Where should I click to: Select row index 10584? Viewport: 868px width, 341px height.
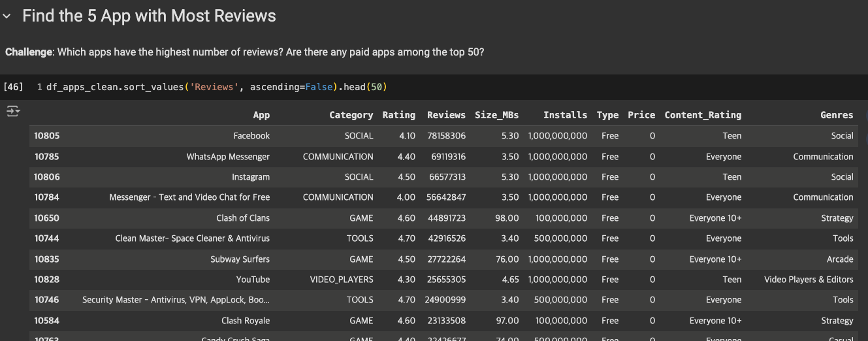47,321
